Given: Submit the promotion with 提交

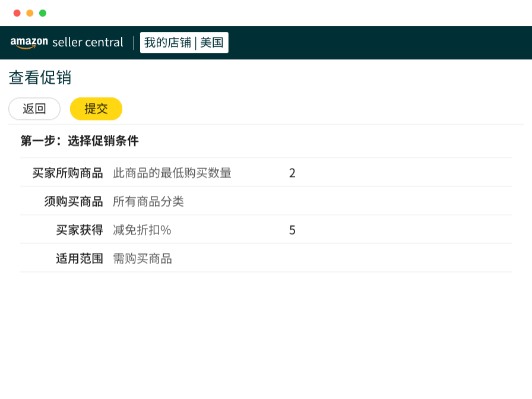Looking at the screenshot, I should coord(96,109).
